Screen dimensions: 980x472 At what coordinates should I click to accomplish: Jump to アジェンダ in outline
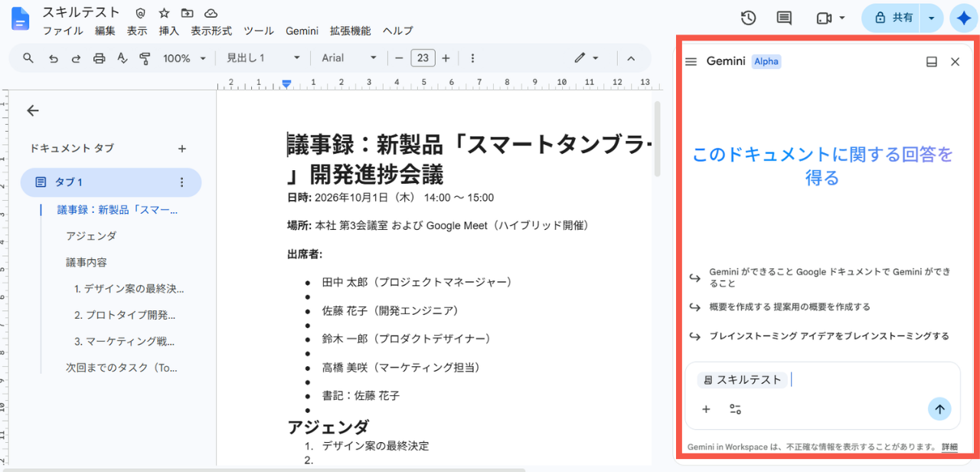[91, 236]
